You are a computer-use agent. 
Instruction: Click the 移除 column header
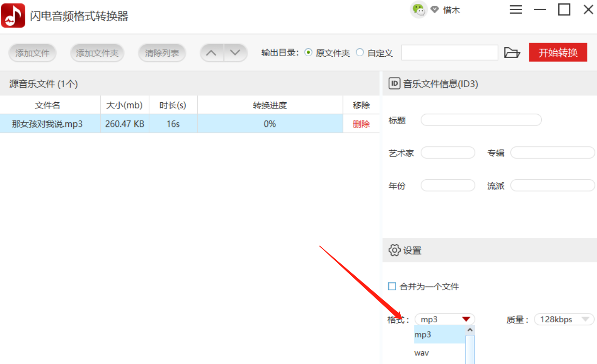(361, 105)
